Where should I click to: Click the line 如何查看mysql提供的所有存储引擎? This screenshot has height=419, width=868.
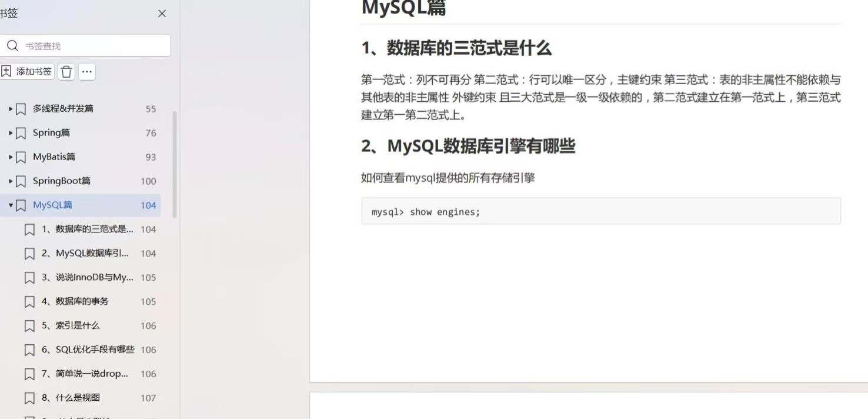(448, 178)
